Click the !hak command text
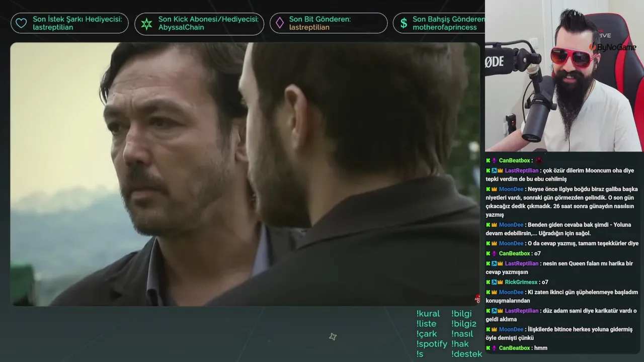The width and height of the screenshot is (644, 362). [460, 344]
